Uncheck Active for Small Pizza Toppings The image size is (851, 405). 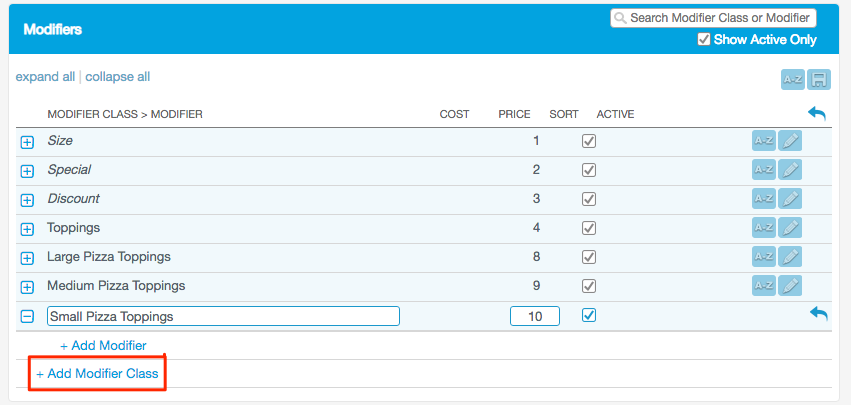pos(589,315)
